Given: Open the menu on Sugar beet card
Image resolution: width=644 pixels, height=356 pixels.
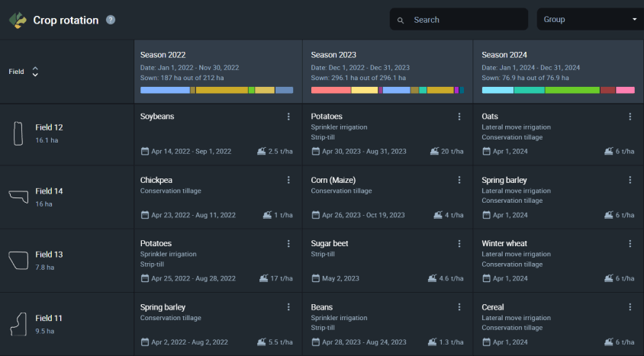Looking at the screenshot, I should [459, 244].
